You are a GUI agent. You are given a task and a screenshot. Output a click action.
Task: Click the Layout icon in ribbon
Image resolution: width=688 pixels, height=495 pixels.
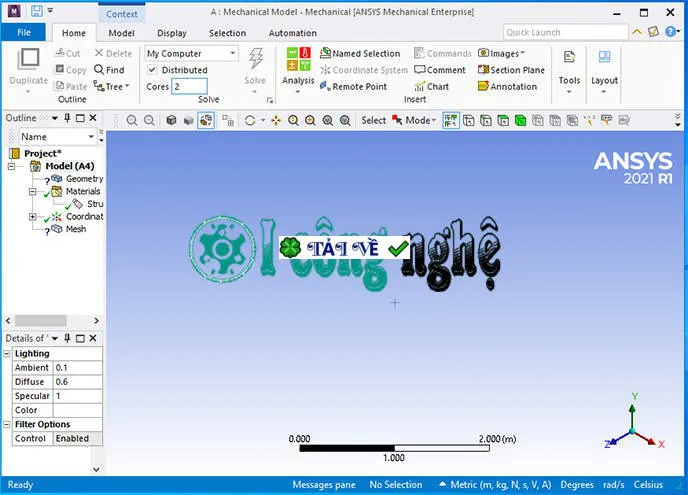point(604,57)
